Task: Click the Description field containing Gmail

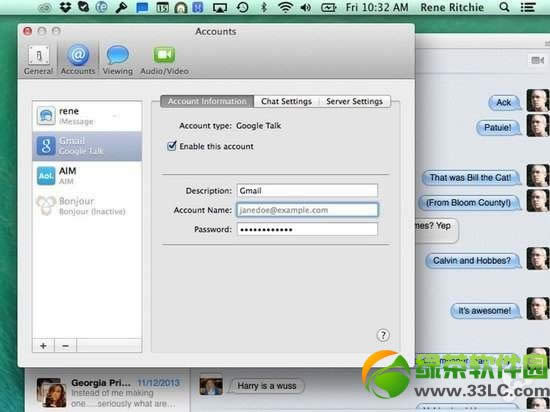Action: (x=307, y=191)
